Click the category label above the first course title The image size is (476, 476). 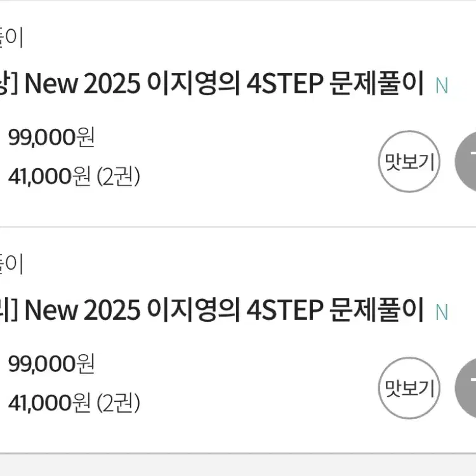pos(11,37)
